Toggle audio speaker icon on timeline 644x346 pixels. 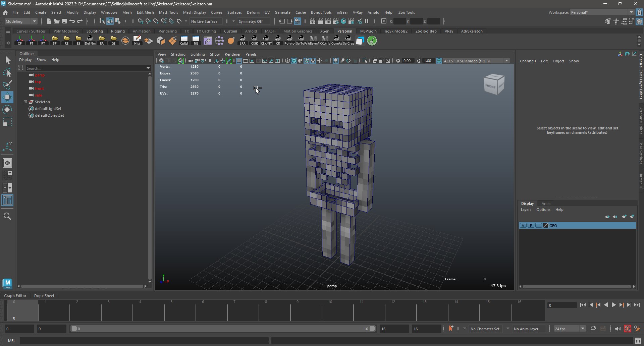pyautogui.click(x=618, y=329)
